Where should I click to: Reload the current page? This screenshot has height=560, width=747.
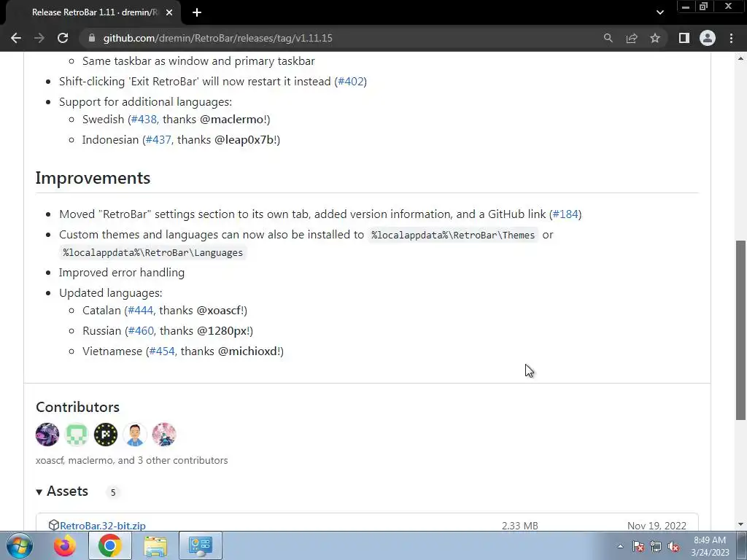click(63, 38)
